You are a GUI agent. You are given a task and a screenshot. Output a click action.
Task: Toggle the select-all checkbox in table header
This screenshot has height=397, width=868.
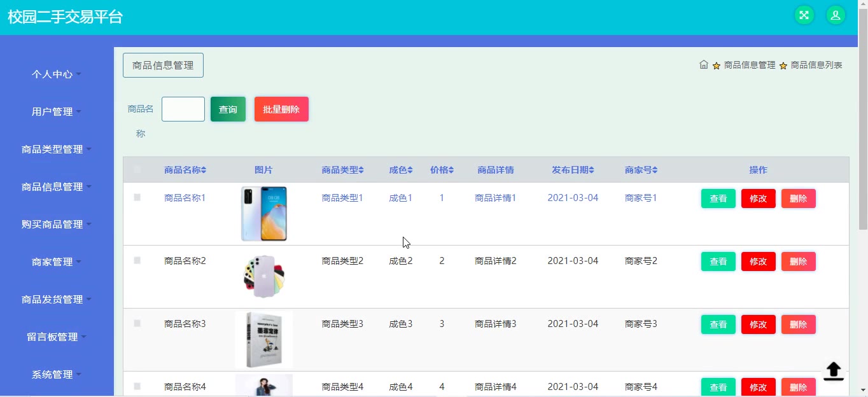(x=137, y=170)
